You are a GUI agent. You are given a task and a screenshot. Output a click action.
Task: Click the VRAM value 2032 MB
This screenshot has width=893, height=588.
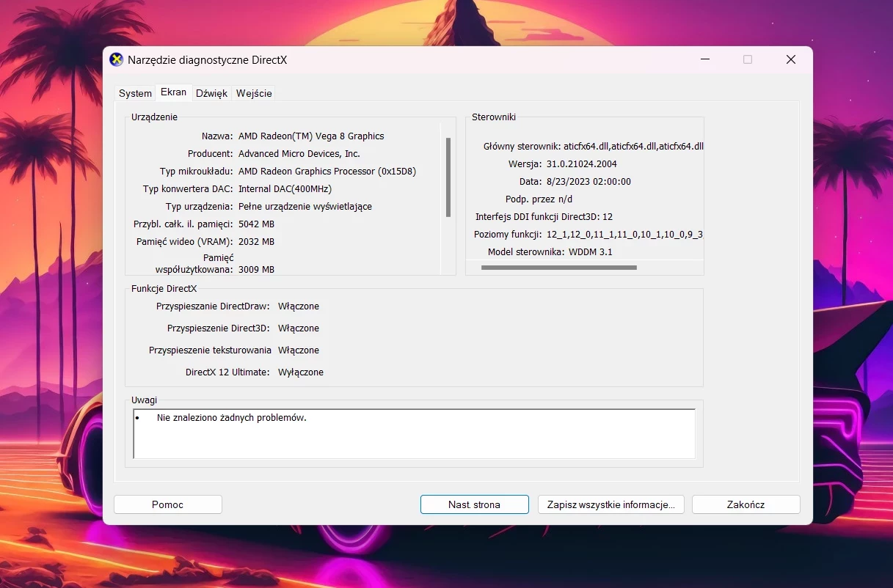256,242
